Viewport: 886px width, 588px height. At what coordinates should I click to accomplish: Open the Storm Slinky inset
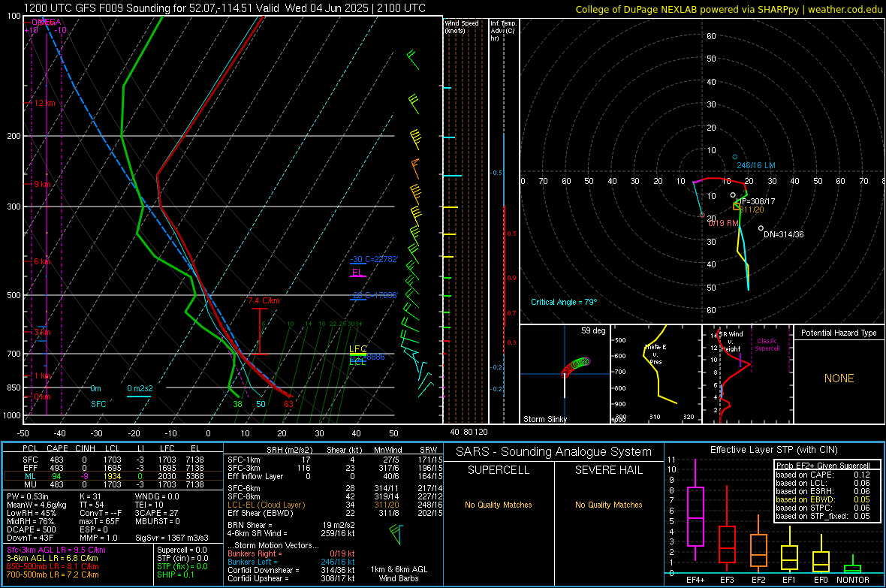click(x=565, y=374)
